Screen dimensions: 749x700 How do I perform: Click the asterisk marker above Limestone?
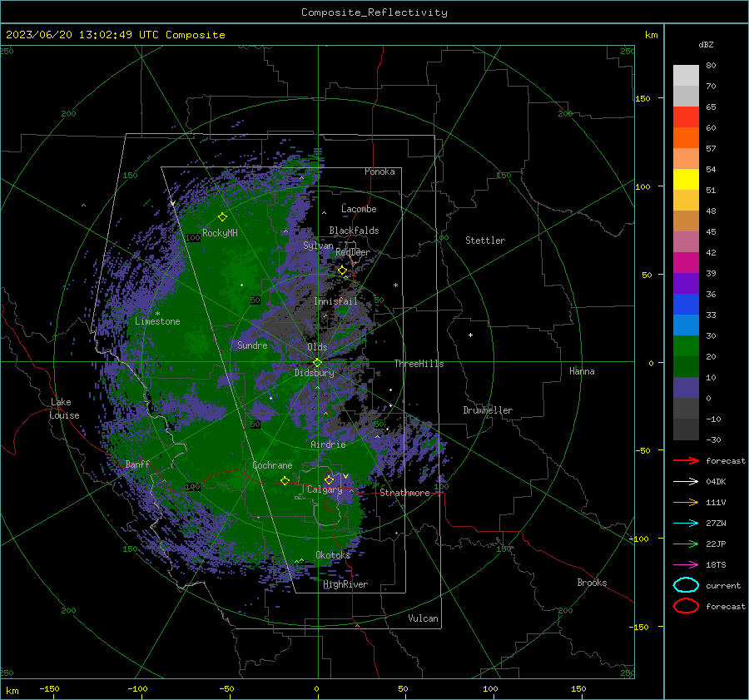[x=157, y=314]
